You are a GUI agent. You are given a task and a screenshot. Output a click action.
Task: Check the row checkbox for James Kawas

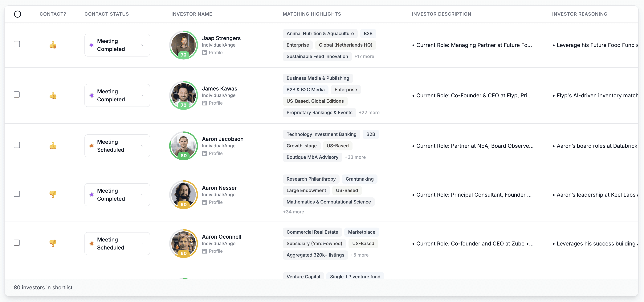[17, 94]
